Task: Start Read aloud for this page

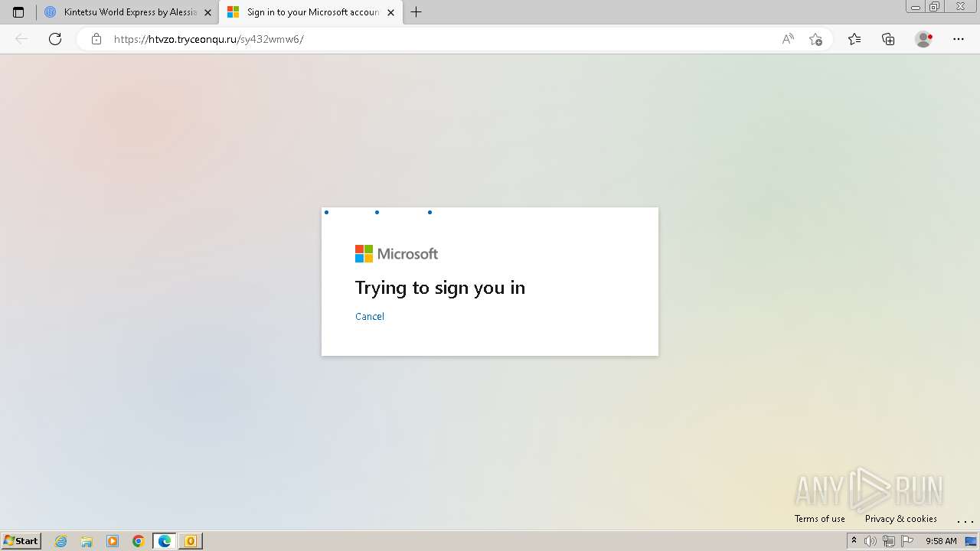Action: 788,39
